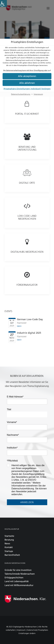Open Privatsphäre-Einstellungen individuell festlegen link

pos(27,89)
